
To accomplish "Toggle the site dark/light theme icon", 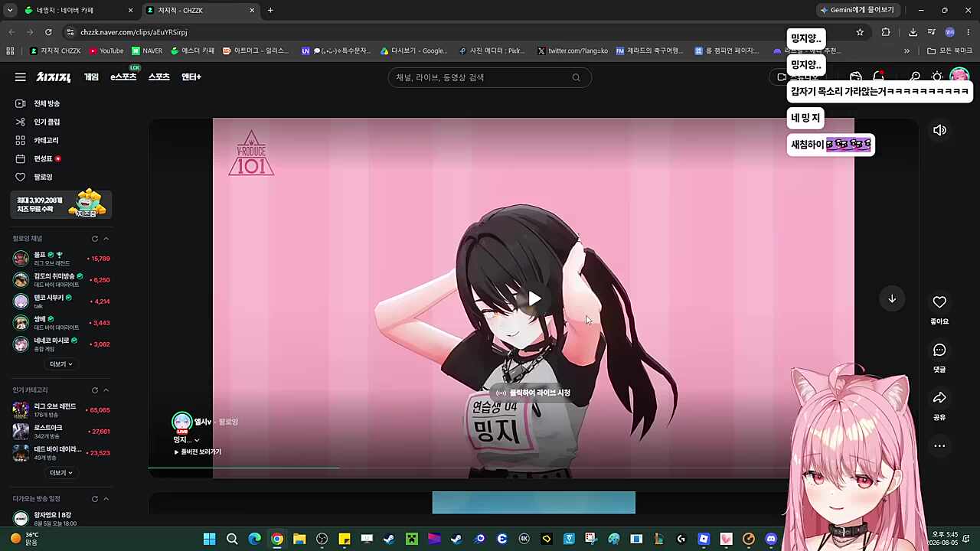I will click(937, 77).
